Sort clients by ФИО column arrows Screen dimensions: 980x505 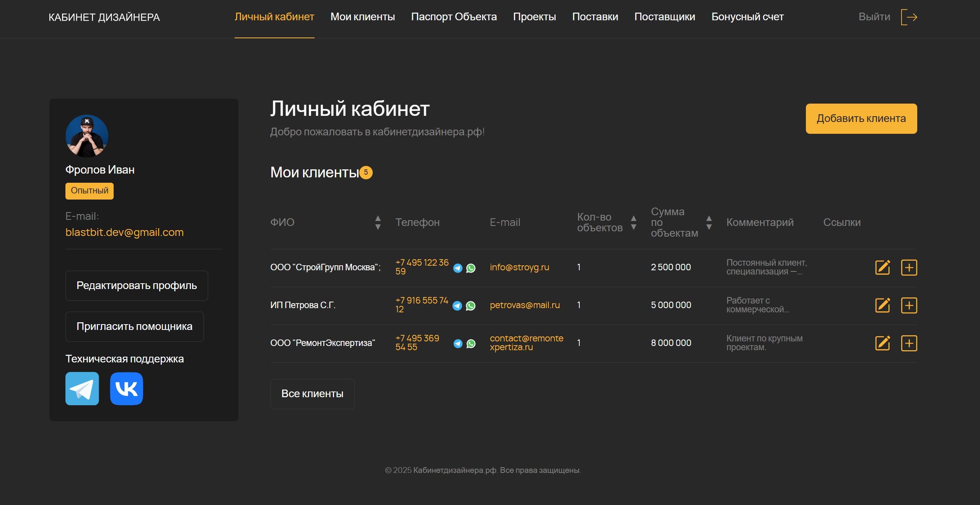tap(378, 222)
